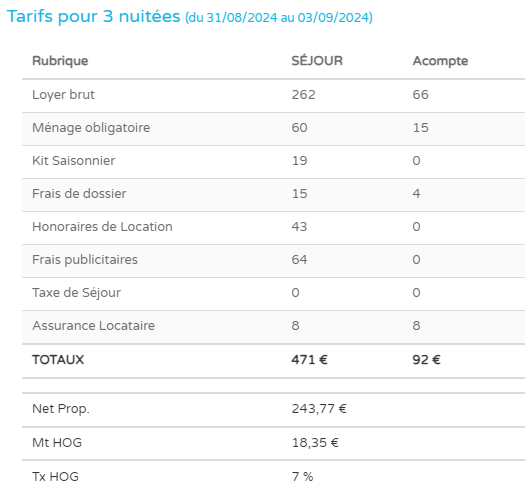Click the Loyer brut acompte value 66
The image size is (532, 492).
[x=420, y=94]
